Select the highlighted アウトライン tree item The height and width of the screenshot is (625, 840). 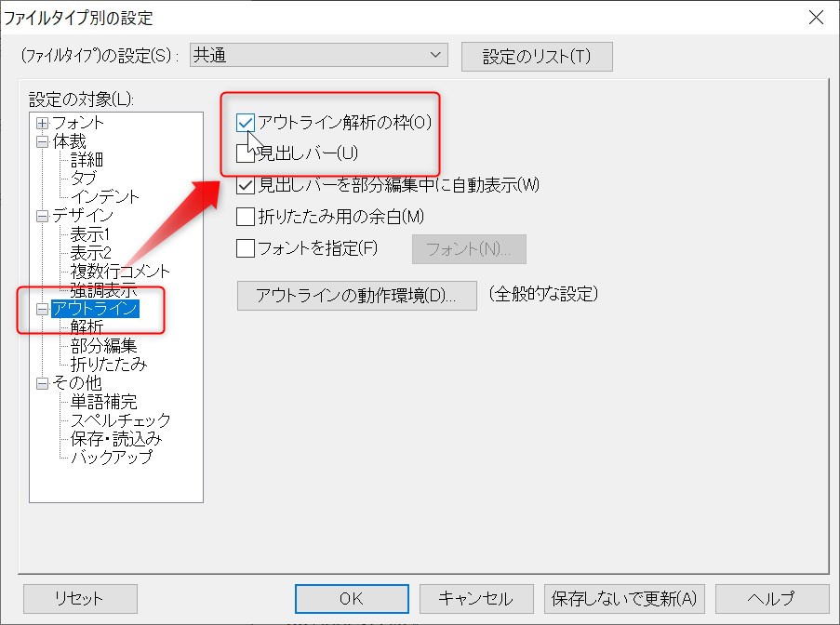pos(96,309)
